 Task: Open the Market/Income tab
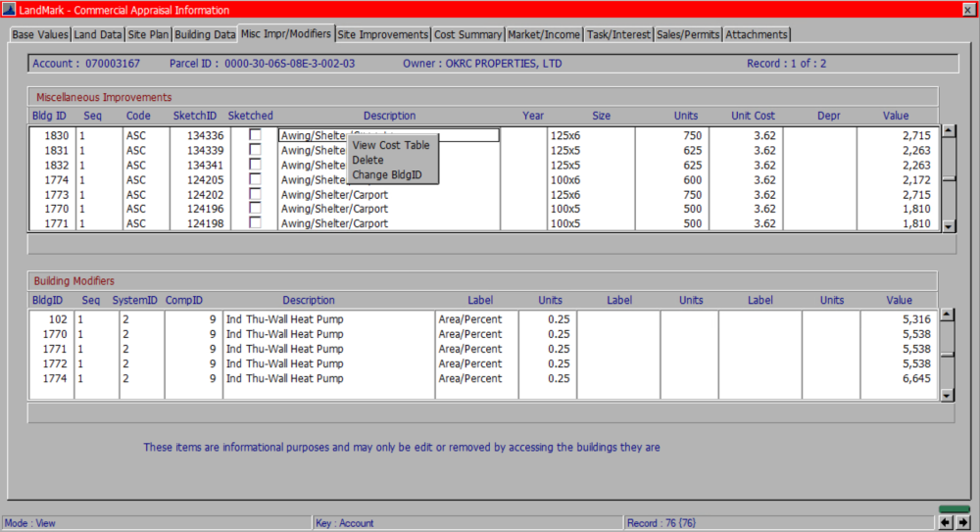544,34
